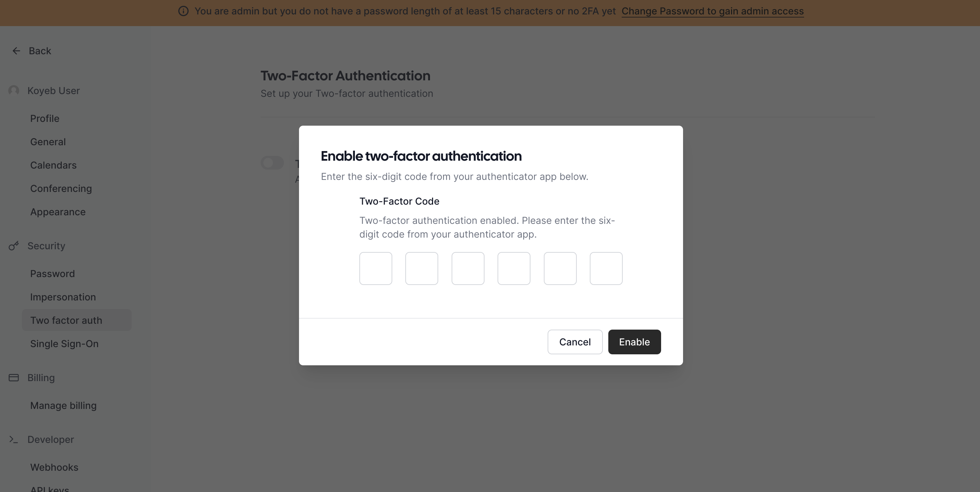The width and height of the screenshot is (980, 492).
Task: Click the Koyeb User profile icon
Action: (14, 90)
